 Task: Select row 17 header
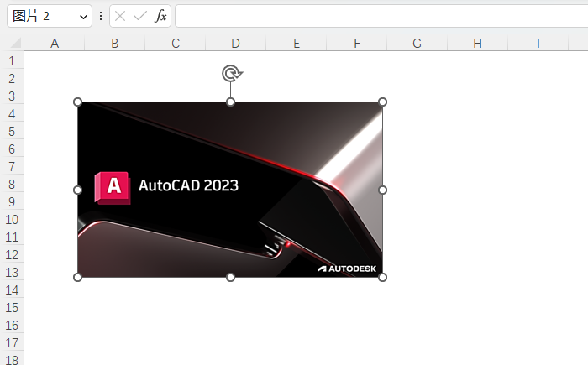pos(12,342)
